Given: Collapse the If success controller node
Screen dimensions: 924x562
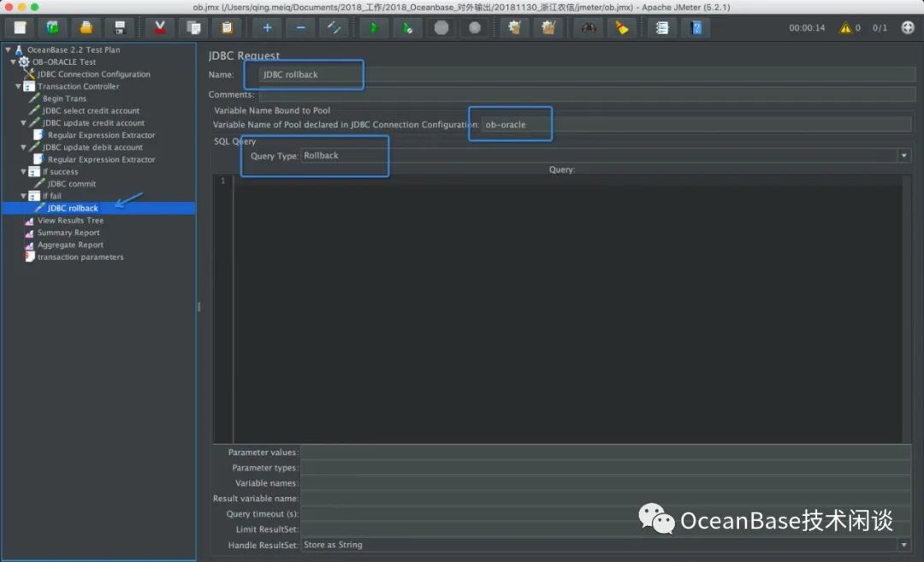Looking at the screenshot, I should click(x=24, y=172).
